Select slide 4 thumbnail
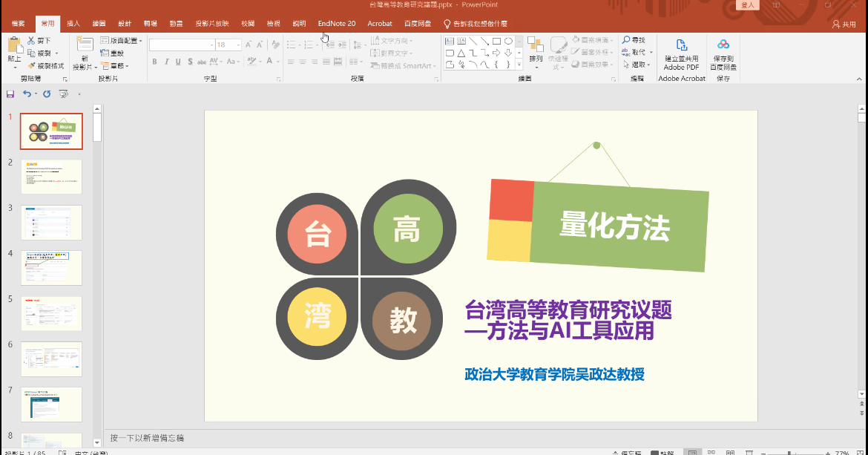 (51, 267)
